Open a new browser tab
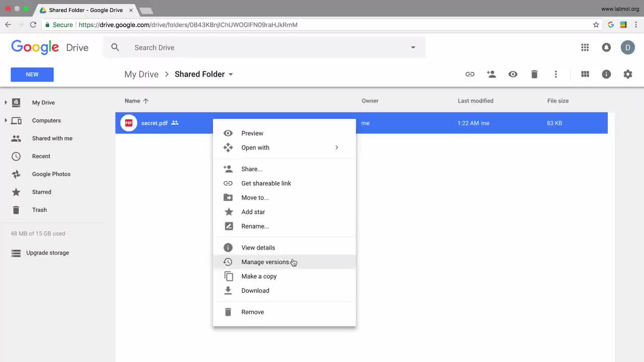 [x=146, y=11]
